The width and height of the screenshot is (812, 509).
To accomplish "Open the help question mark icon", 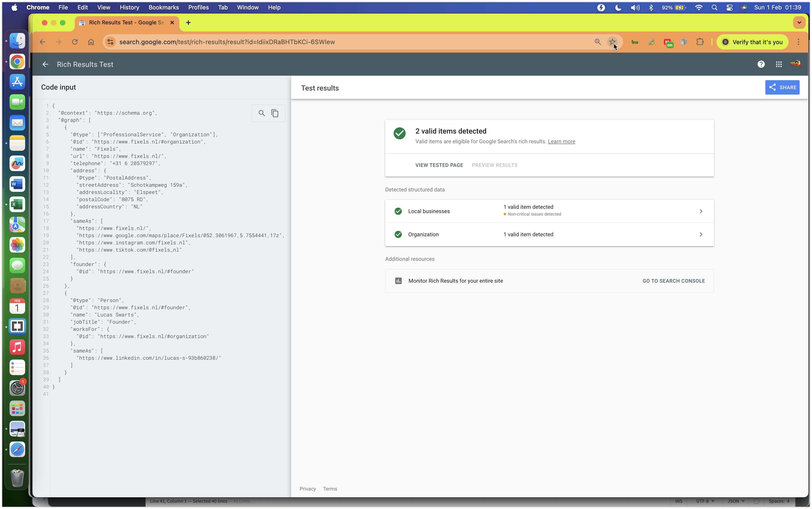I will (761, 64).
